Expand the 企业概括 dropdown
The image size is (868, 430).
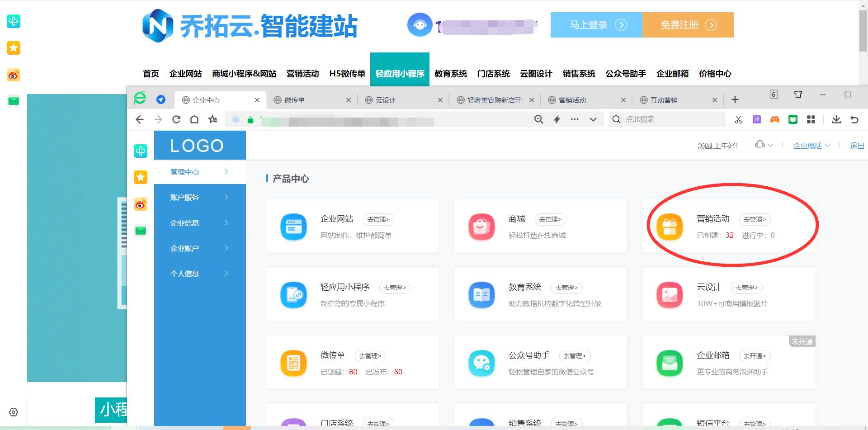point(811,146)
